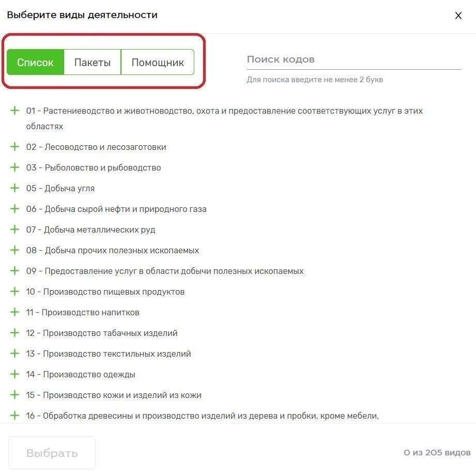
Task: Switch to the Пакеты tab
Action: [x=93, y=62]
